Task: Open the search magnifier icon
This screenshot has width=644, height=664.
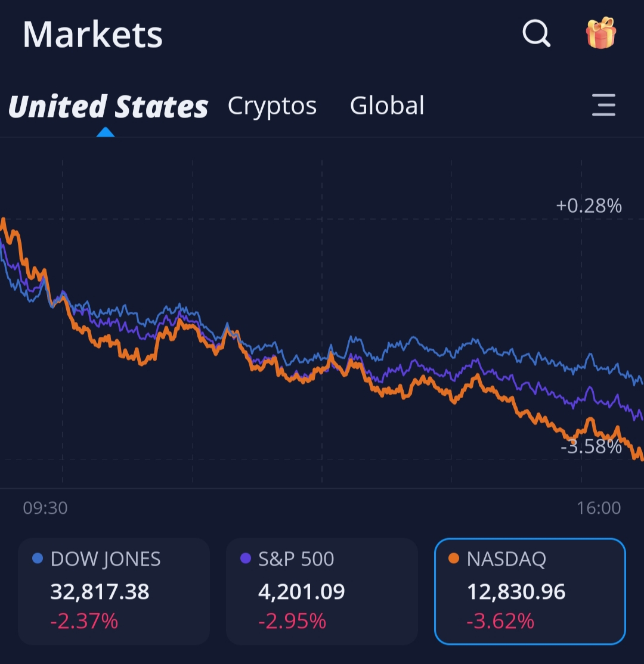Action: point(535,33)
